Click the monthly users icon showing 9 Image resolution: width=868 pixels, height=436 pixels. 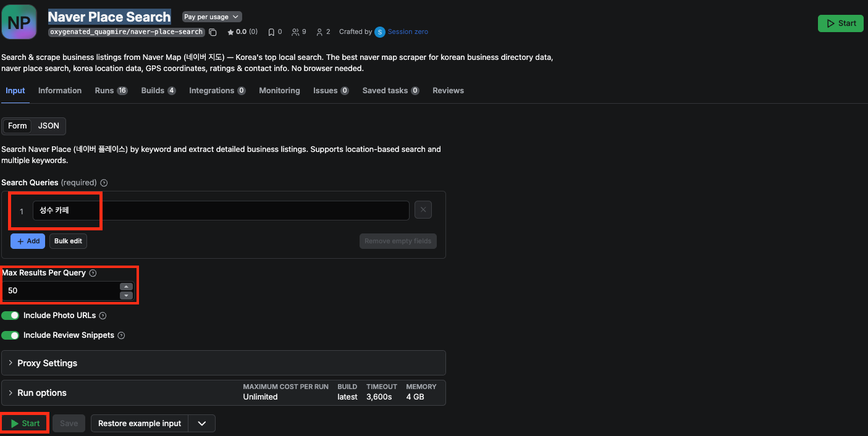pos(295,32)
